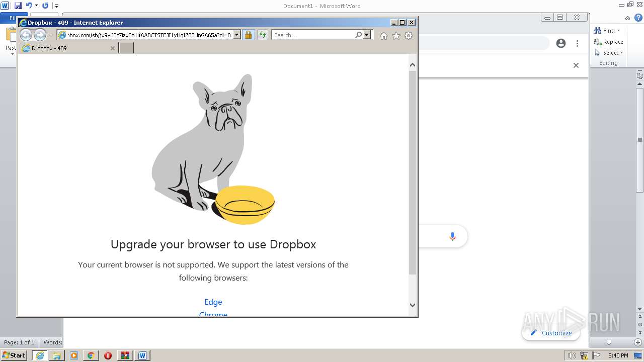Dismiss the Chrome notification bar with X

576,65
